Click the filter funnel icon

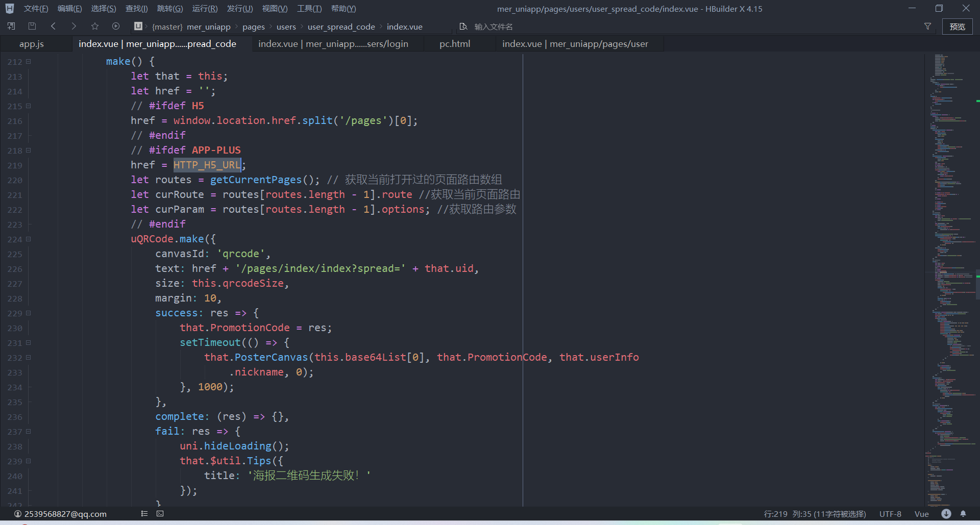927,26
